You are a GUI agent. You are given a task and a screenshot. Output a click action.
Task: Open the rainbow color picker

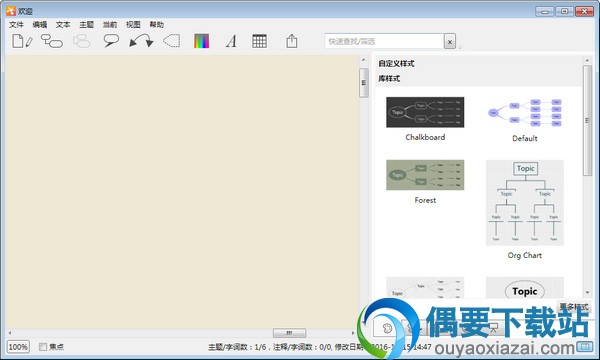202,41
